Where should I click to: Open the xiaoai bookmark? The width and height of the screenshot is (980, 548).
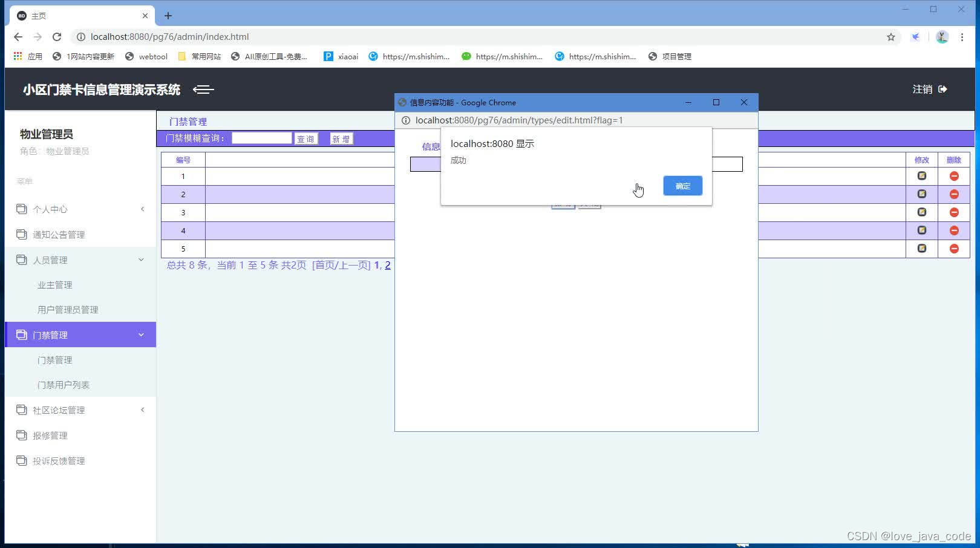[341, 56]
